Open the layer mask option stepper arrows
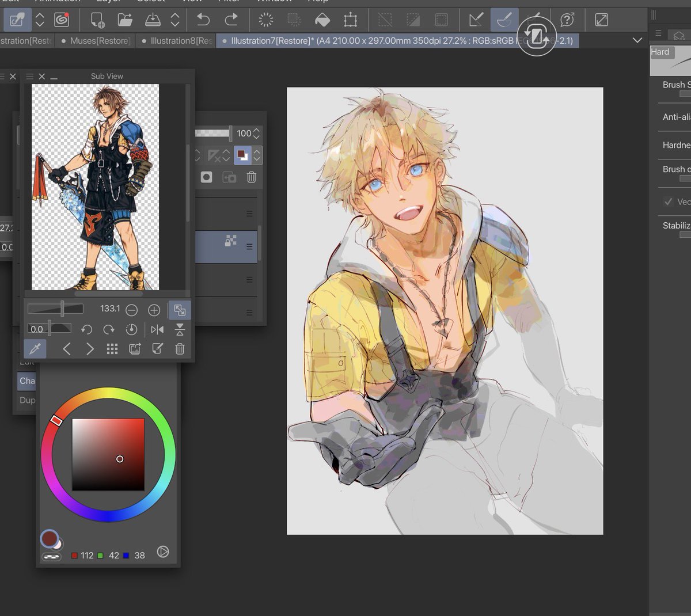Image resolution: width=691 pixels, height=616 pixels. tap(198, 155)
